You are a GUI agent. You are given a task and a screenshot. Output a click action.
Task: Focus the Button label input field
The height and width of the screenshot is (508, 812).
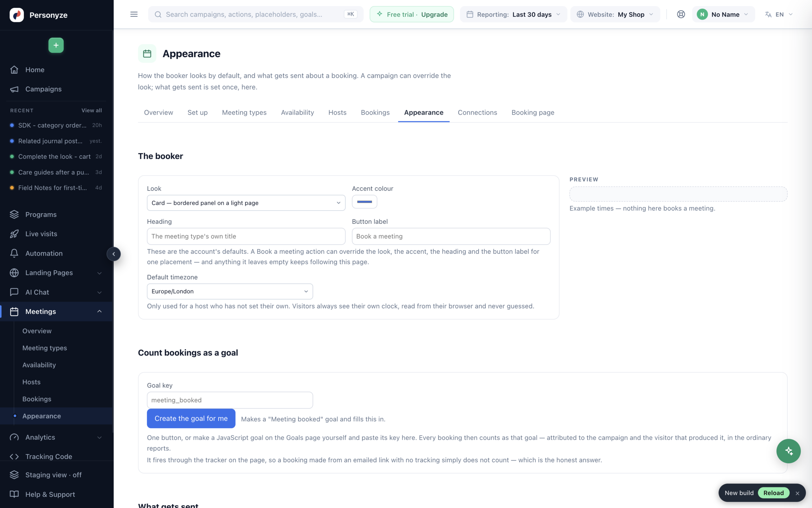pyautogui.click(x=451, y=236)
